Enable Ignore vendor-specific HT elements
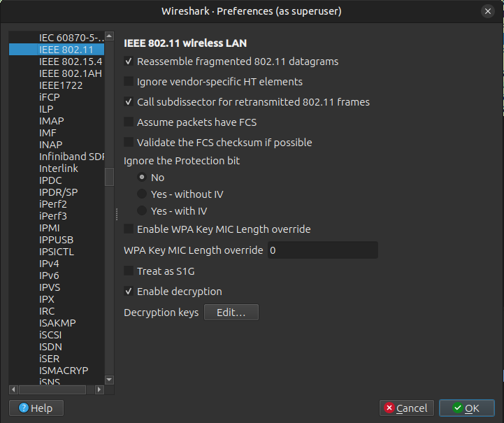The height and width of the screenshot is (423, 504). click(x=129, y=82)
